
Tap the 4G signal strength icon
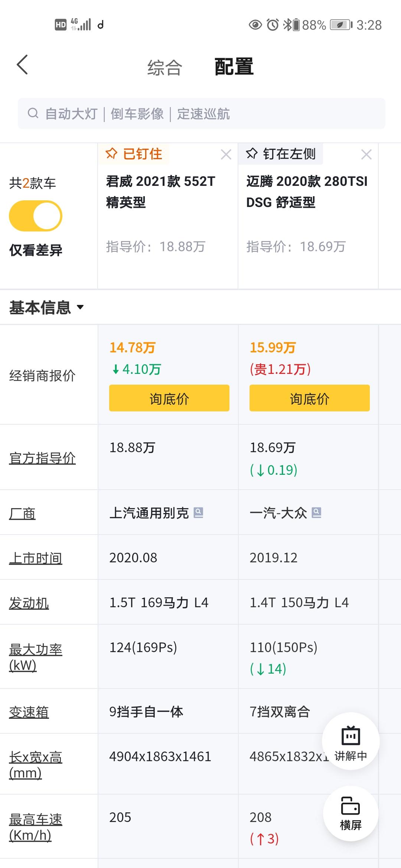[81, 24]
